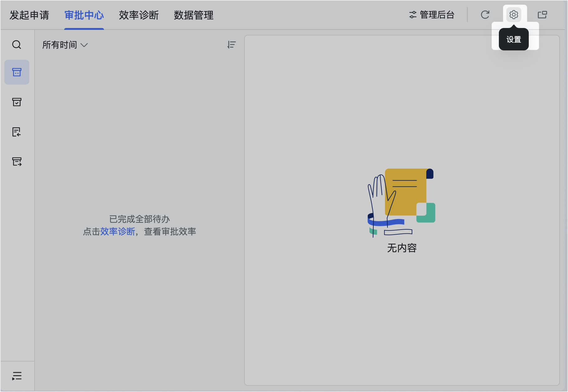Screen dimensions: 568x392
Task: Open the 数据管理 tab
Action: click(x=193, y=15)
